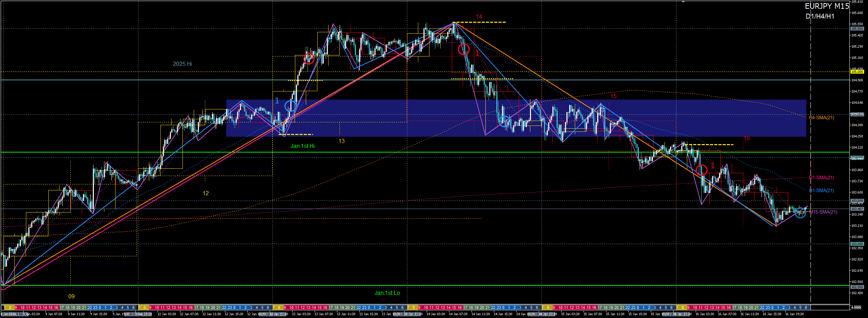Image resolution: width=868 pixels, height=318 pixels.
Task: Click the chart shift triangle at top edge
Action: (683, 2)
